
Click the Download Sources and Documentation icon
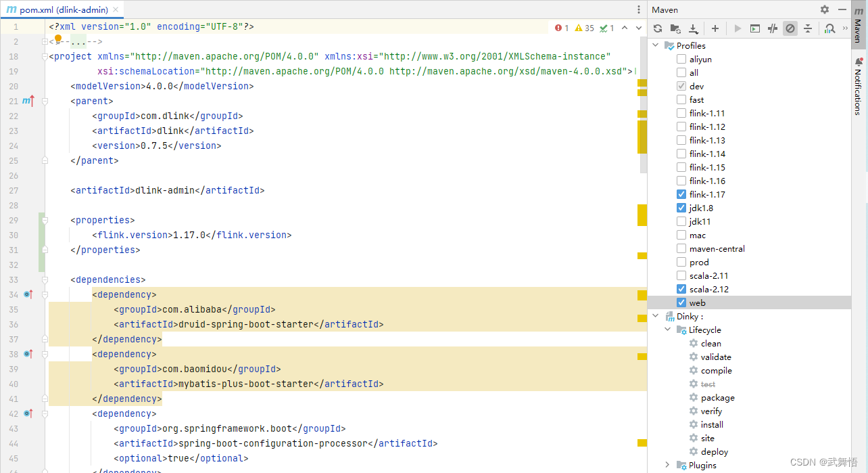(693, 28)
